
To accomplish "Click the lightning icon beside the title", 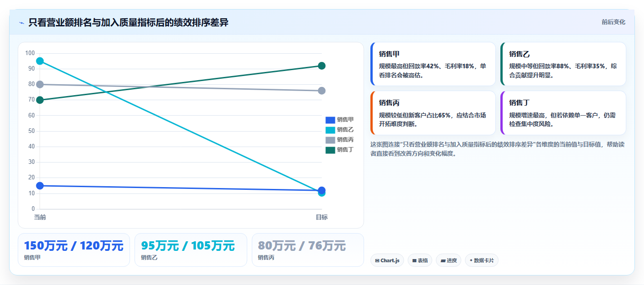I will [21, 22].
